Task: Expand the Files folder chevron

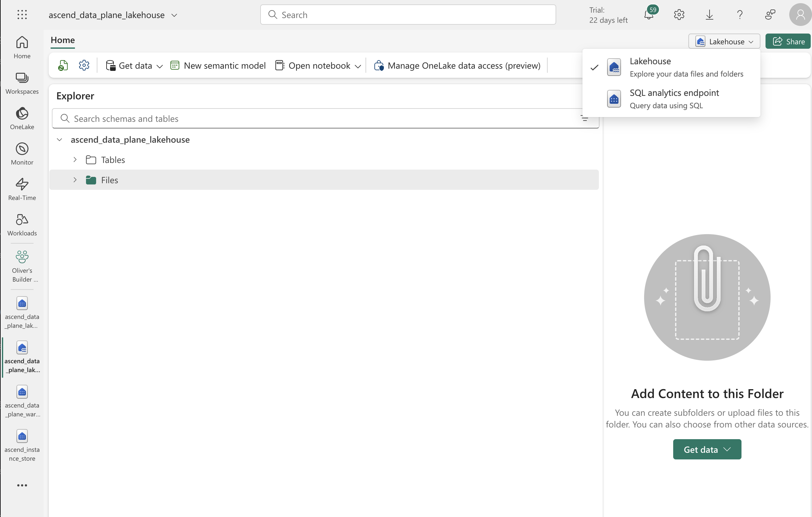Action: (75, 179)
